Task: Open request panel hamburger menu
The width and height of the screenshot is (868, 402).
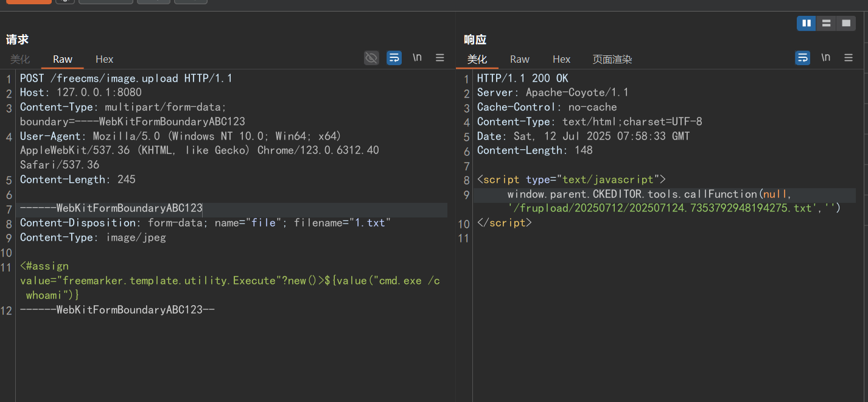Action: point(440,58)
